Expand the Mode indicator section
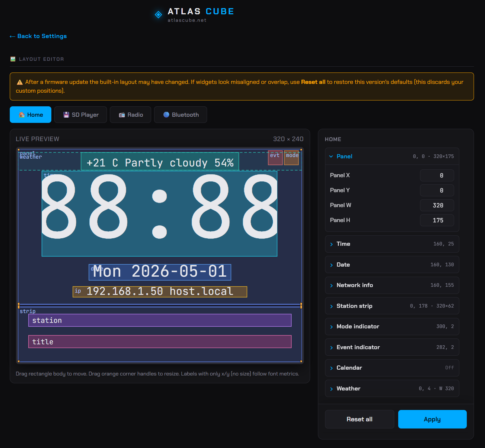This screenshot has height=448, width=485. 392,326
